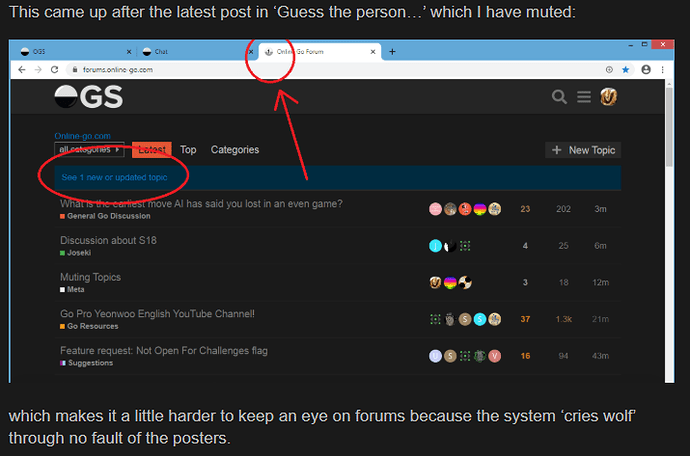
Task: Open Go Pro Yeonwoo YouTube Channel topic
Action: (x=157, y=314)
